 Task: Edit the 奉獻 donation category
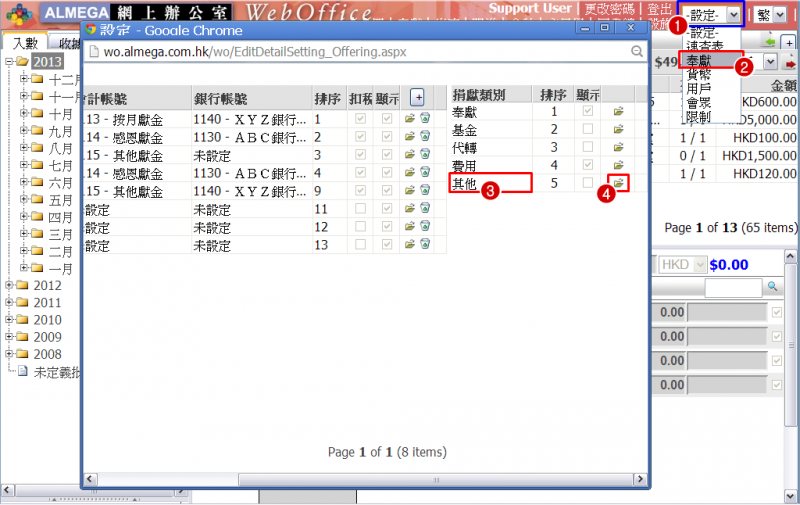(618, 111)
